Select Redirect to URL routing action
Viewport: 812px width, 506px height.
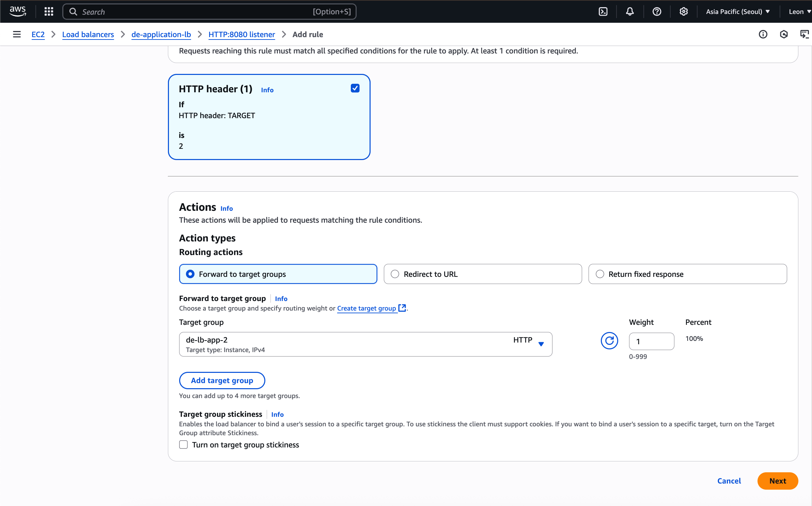395,274
